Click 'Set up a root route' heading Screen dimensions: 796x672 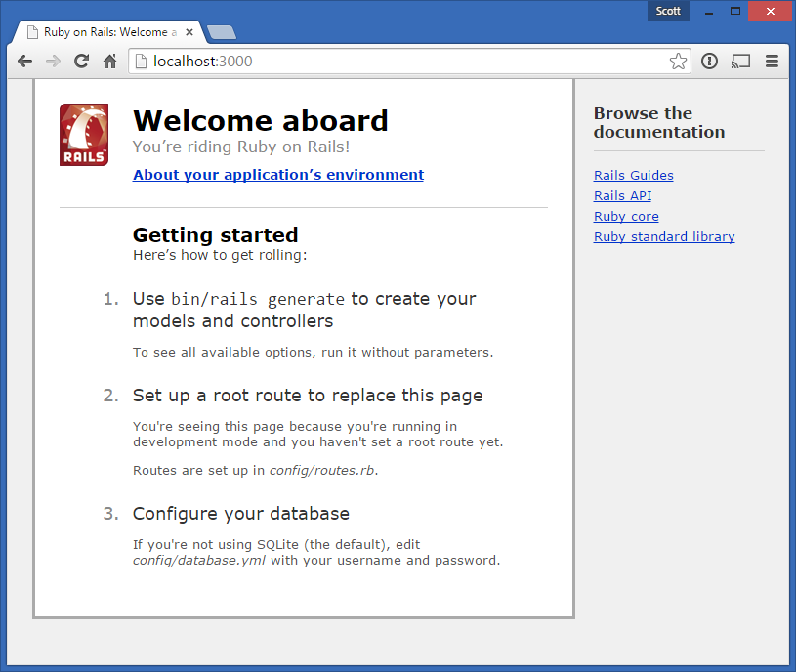pyautogui.click(x=308, y=396)
